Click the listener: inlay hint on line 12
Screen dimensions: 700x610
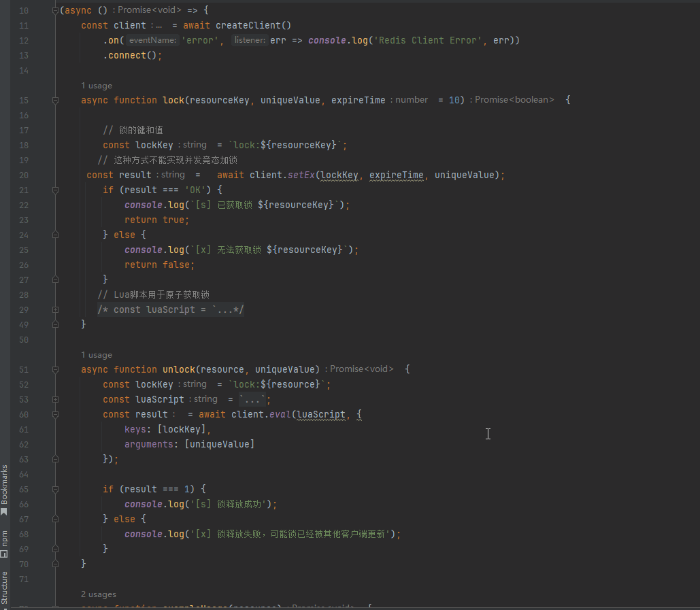(x=250, y=40)
